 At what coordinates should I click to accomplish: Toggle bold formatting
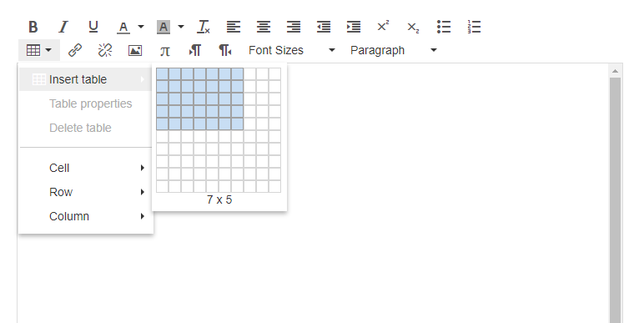(33, 27)
